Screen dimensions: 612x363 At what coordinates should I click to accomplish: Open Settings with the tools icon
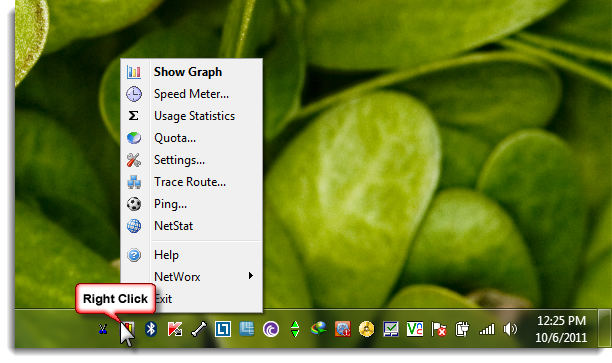click(133, 160)
